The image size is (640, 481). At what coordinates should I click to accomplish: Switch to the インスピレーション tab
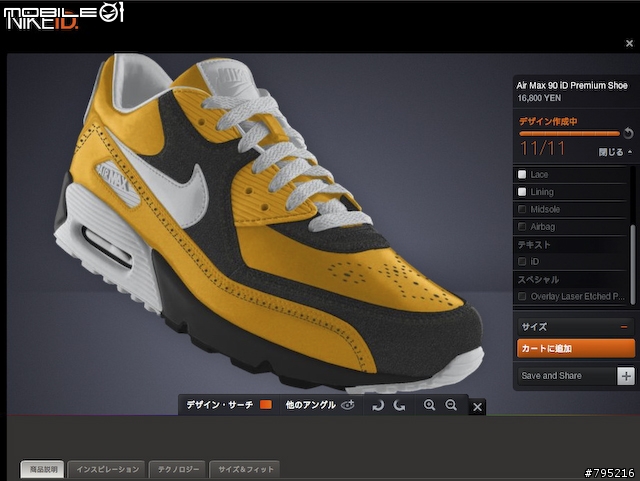107,469
